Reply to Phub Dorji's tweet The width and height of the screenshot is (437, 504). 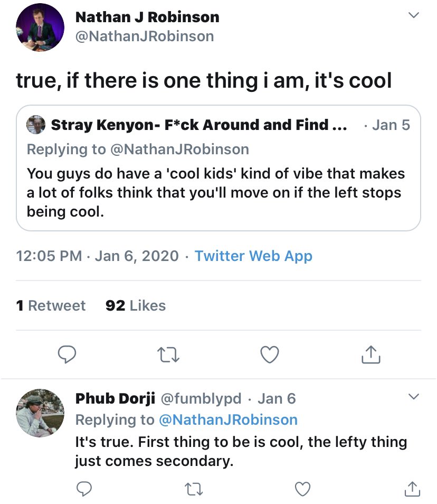coord(84,490)
